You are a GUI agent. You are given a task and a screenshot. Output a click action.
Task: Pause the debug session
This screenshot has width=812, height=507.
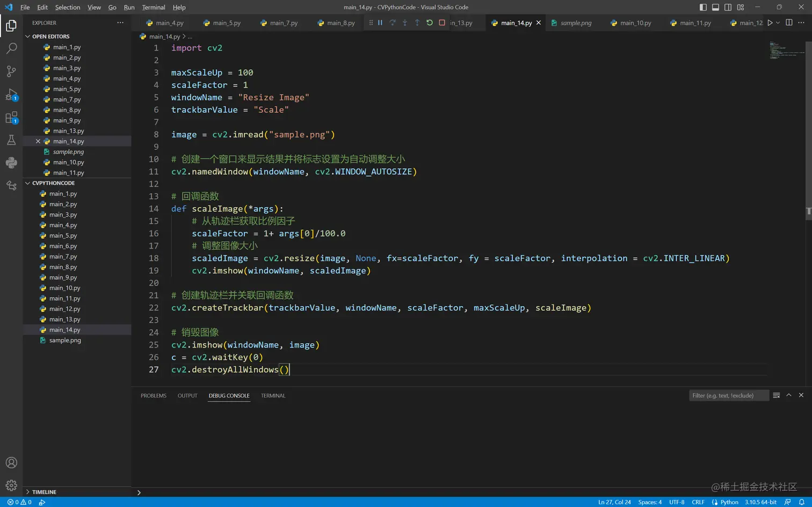(380, 23)
